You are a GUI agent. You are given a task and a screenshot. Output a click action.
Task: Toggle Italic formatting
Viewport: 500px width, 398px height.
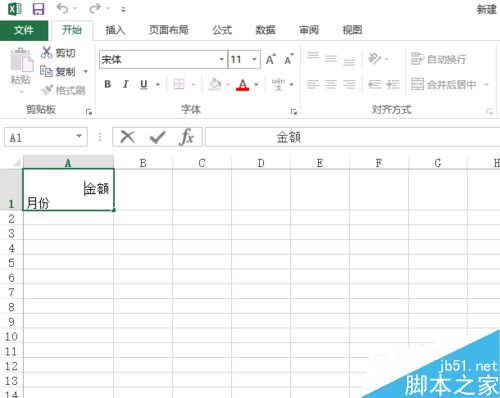coord(125,84)
